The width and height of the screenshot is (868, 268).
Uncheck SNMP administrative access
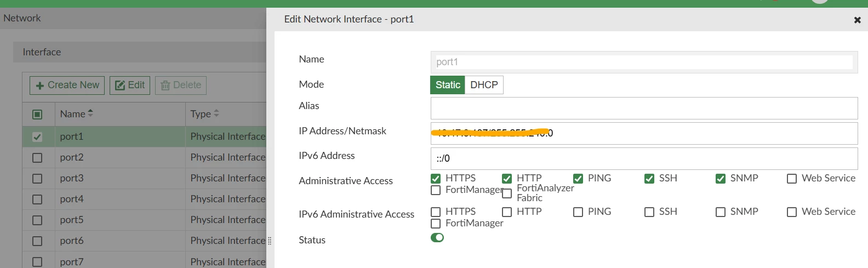[721, 179]
